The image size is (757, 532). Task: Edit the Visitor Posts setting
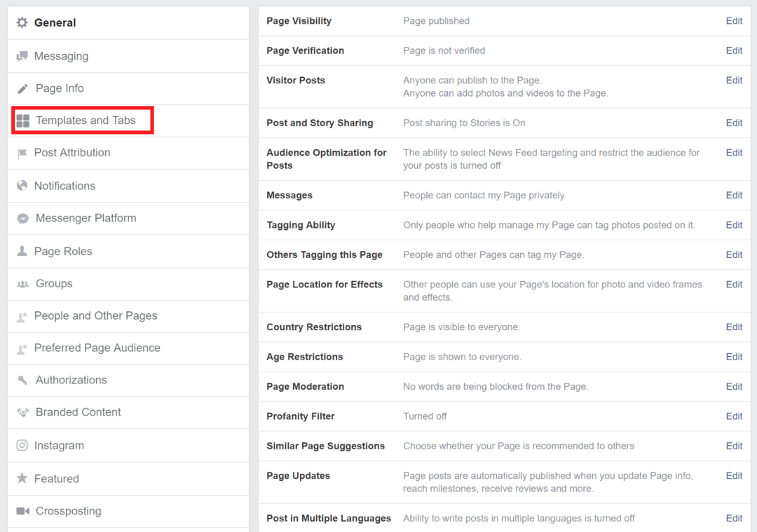tap(734, 80)
